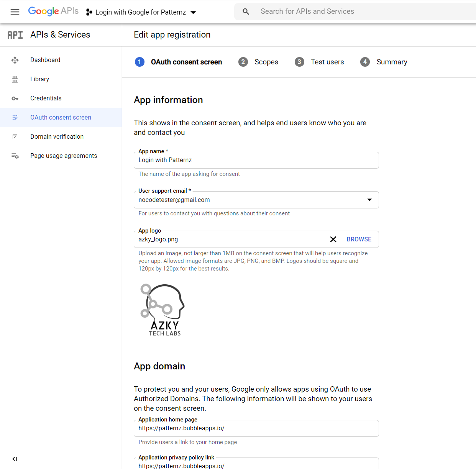This screenshot has height=469, width=476.
Task: Open the hamburger navigation menu
Action: click(15, 12)
